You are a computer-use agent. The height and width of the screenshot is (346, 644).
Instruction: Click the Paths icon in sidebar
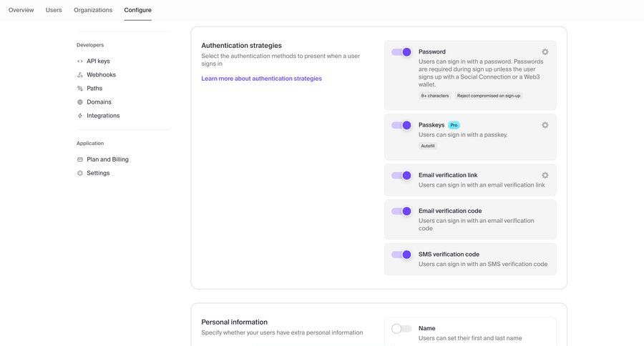click(79, 88)
